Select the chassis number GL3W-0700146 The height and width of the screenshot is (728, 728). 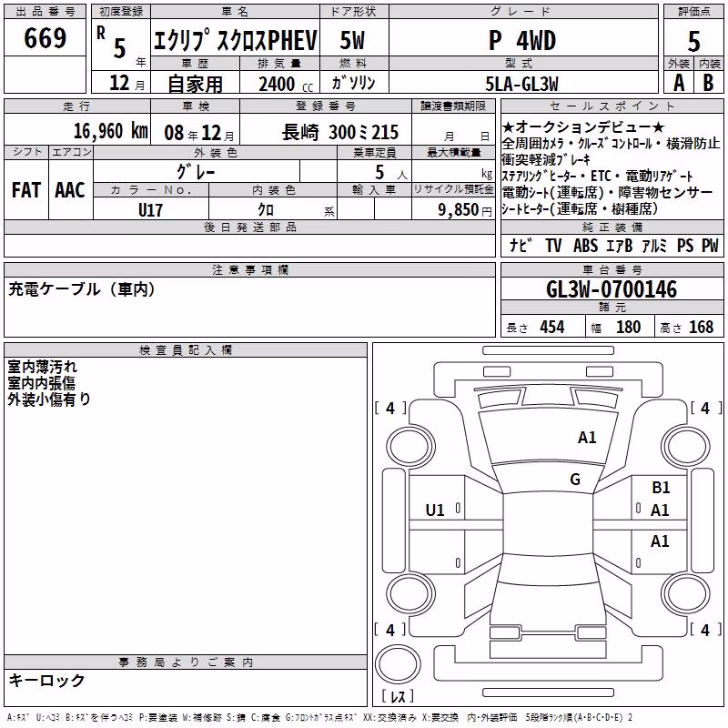[x=612, y=289]
